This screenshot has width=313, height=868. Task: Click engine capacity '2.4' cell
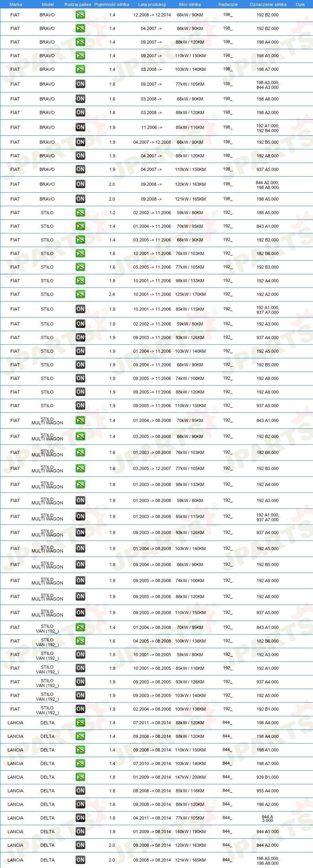(x=112, y=294)
